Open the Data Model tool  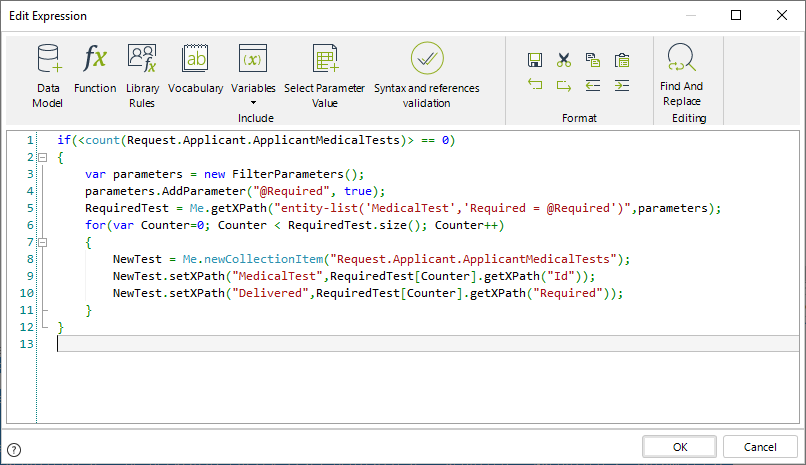[47, 60]
